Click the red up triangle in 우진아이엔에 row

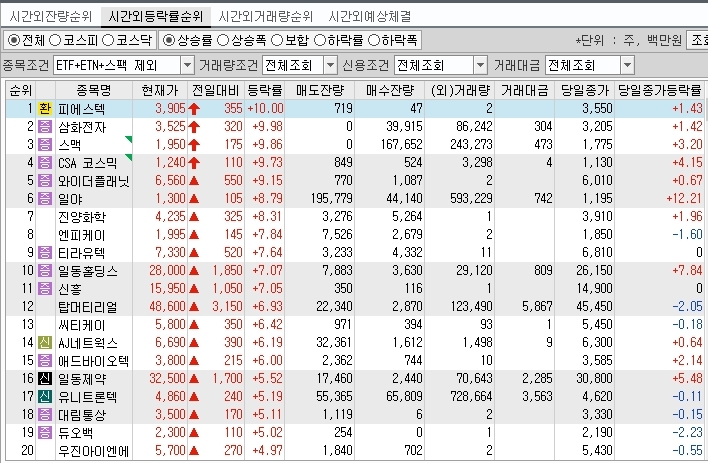(194, 450)
